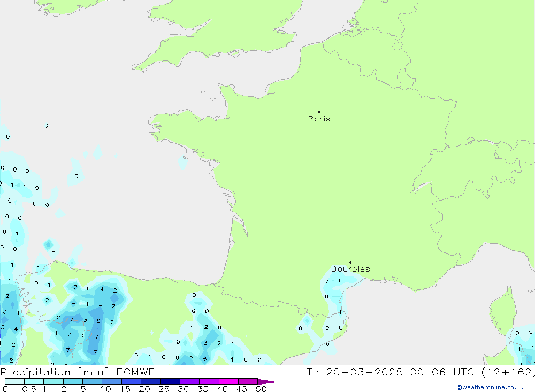The width and height of the screenshot is (535, 392).
Task: Click the 'Th' weekday abbreviation
Action: tap(312, 372)
